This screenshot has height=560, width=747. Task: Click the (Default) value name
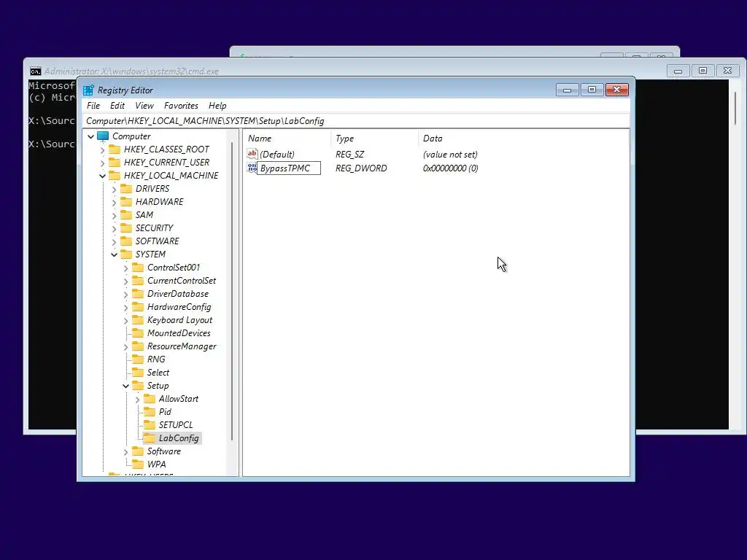[277, 155]
